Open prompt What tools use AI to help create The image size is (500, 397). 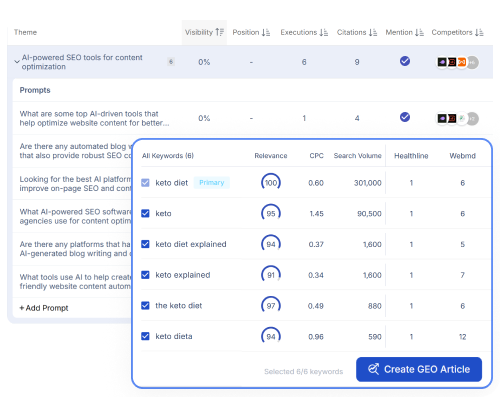click(76, 282)
